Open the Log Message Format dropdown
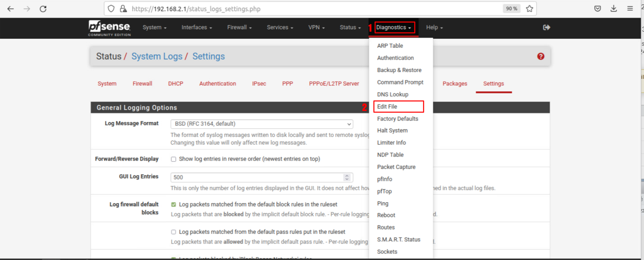Image resolution: width=644 pixels, height=260 pixels. coord(262,124)
